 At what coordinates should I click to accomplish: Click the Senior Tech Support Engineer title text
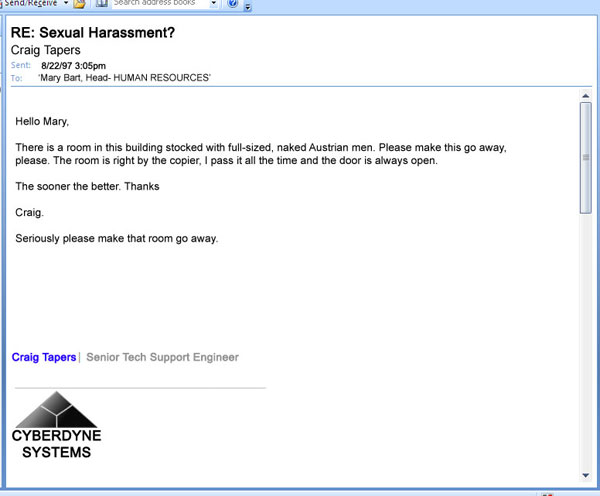(x=163, y=357)
